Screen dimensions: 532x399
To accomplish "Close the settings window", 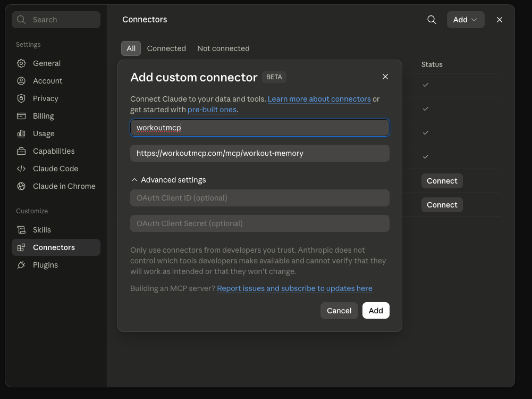I will pyautogui.click(x=500, y=20).
